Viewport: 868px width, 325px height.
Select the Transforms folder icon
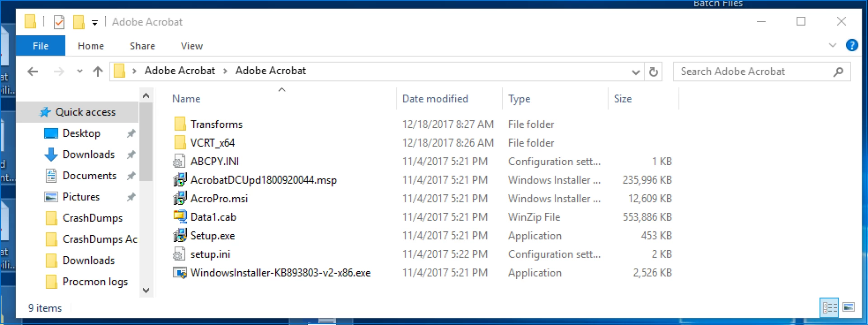[x=179, y=124]
